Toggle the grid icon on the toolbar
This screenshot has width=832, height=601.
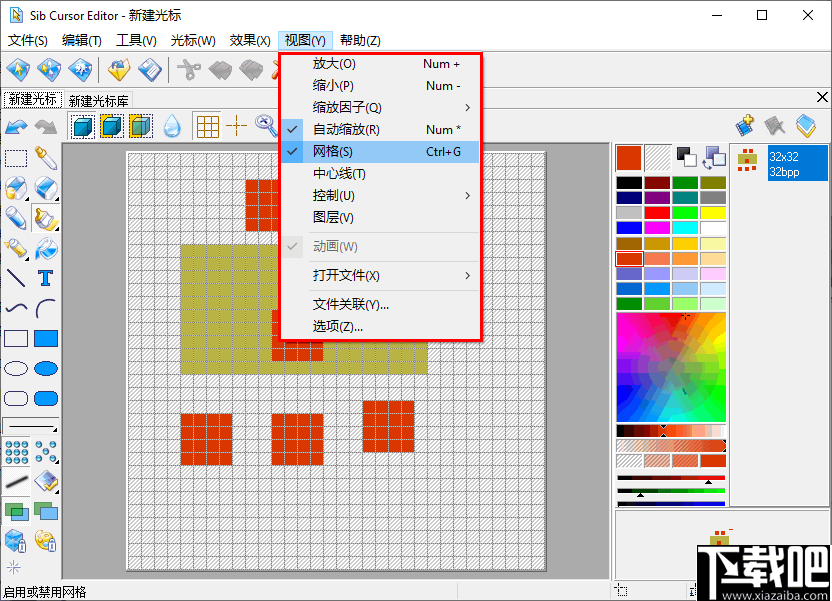[207, 126]
